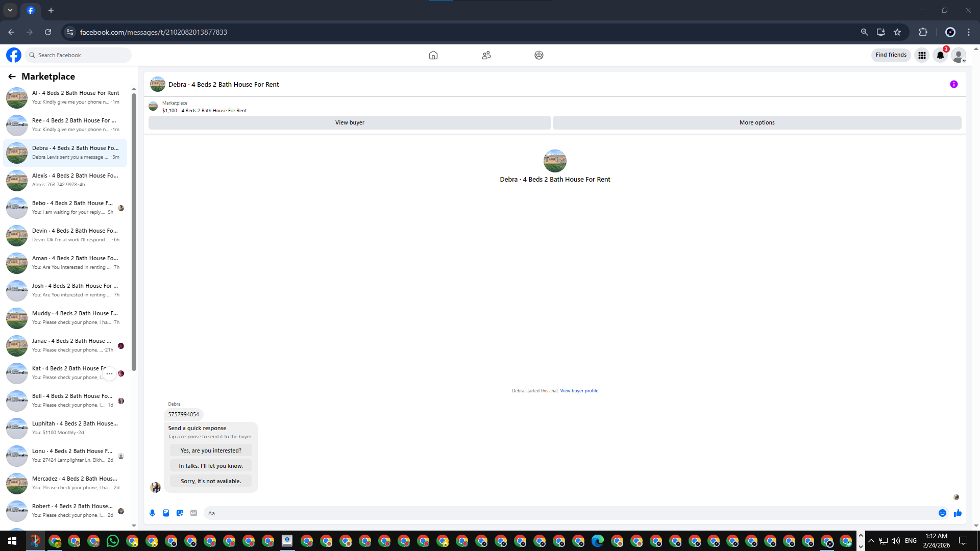Image resolution: width=980 pixels, height=551 pixels.
Task: Open the GIF picker icon
Action: [193, 513]
